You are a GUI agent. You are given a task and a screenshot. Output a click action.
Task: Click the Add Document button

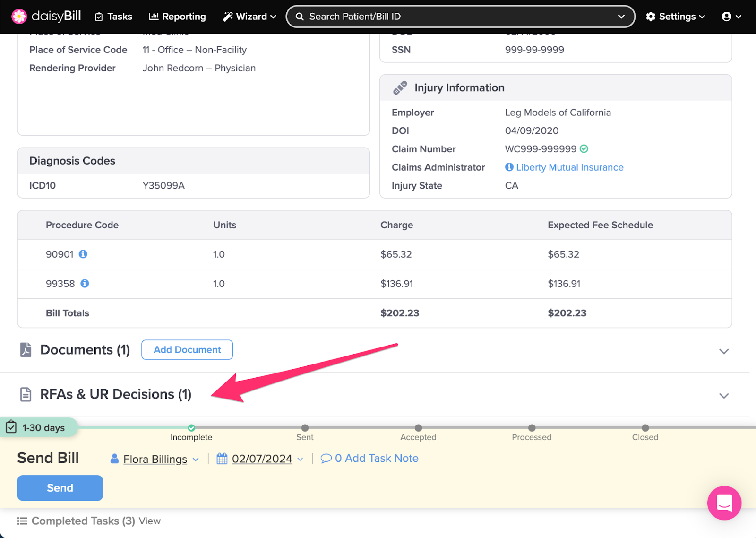click(187, 350)
